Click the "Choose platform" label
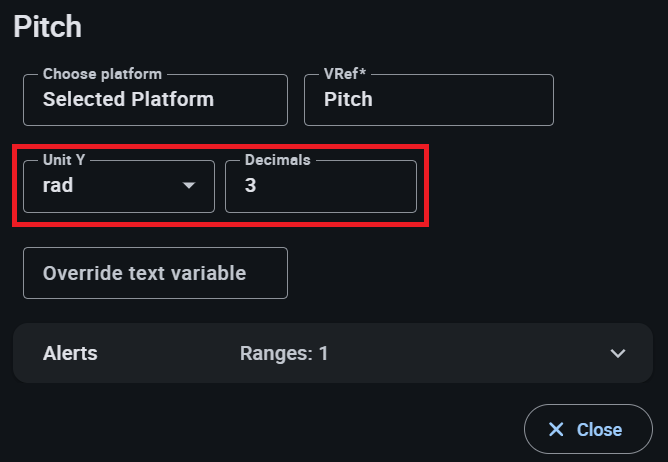The width and height of the screenshot is (668, 462). coord(102,74)
